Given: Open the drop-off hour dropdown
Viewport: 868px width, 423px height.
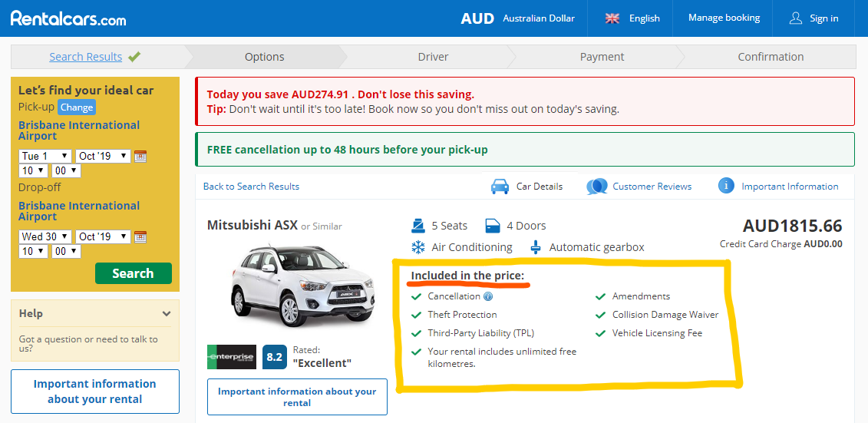Looking at the screenshot, I should point(33,251).
